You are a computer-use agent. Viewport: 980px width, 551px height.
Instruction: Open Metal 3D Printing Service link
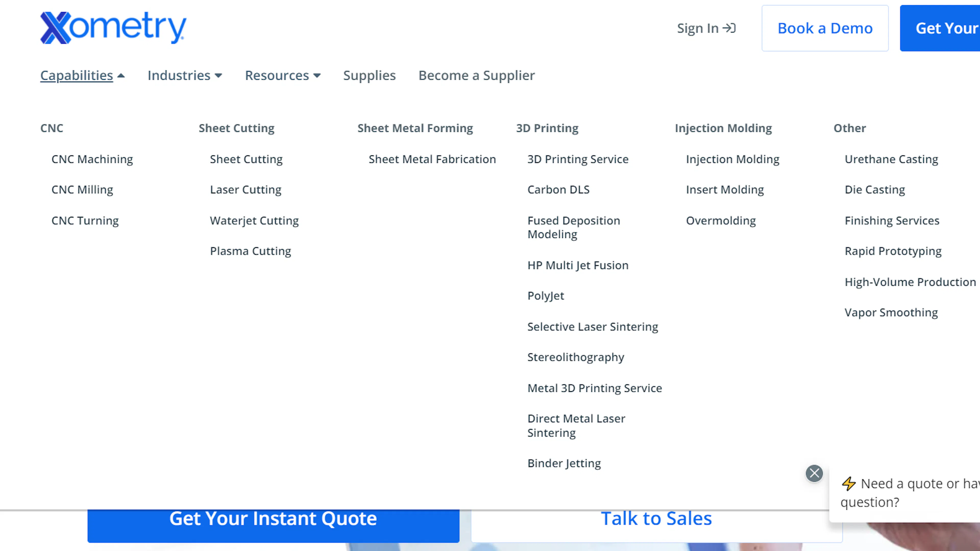(x=595, y=388)
